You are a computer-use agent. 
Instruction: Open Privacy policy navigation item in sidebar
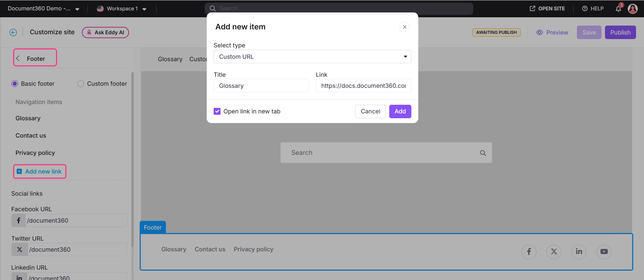35,153
